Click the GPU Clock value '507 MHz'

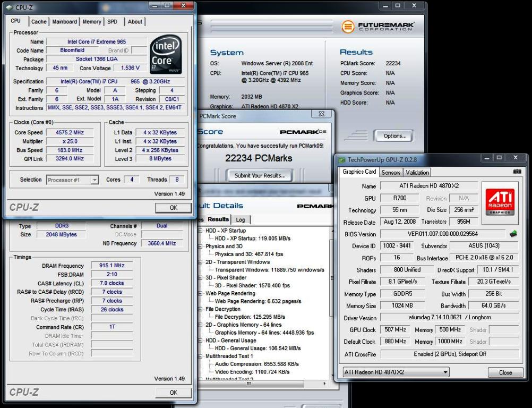coord(395,329)
